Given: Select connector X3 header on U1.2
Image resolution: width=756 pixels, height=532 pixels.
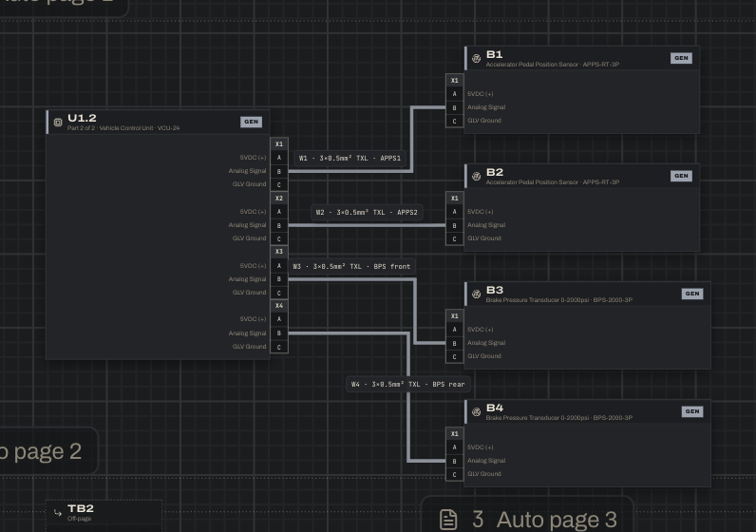Looking at the screenshot, I should [x=279, y=252].
